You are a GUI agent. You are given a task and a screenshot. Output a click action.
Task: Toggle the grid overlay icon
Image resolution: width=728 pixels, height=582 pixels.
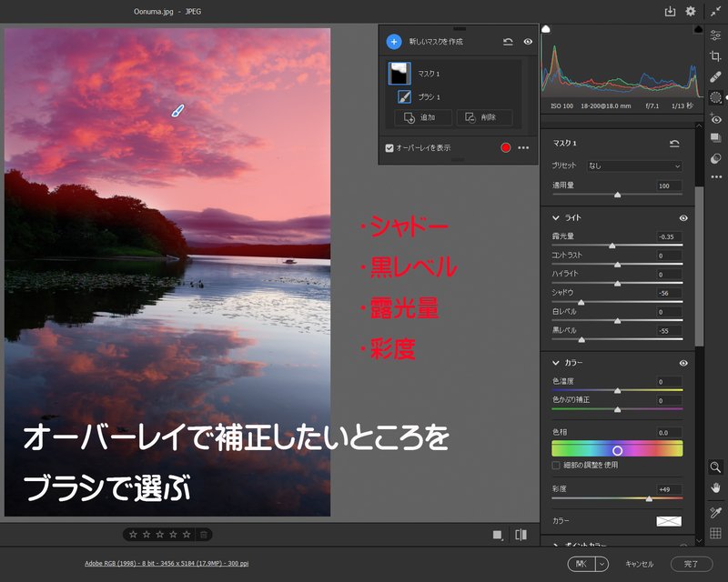(x=715, y=533)
